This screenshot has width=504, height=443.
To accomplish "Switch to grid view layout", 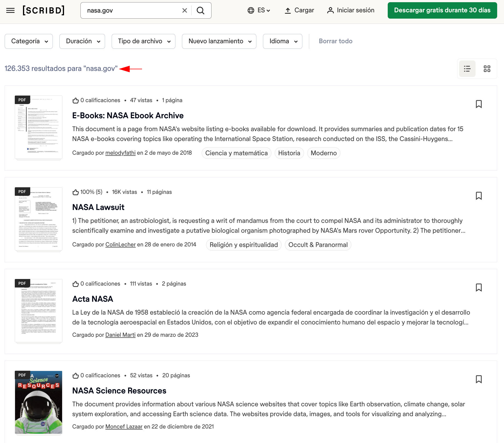I will coord(487,69).
